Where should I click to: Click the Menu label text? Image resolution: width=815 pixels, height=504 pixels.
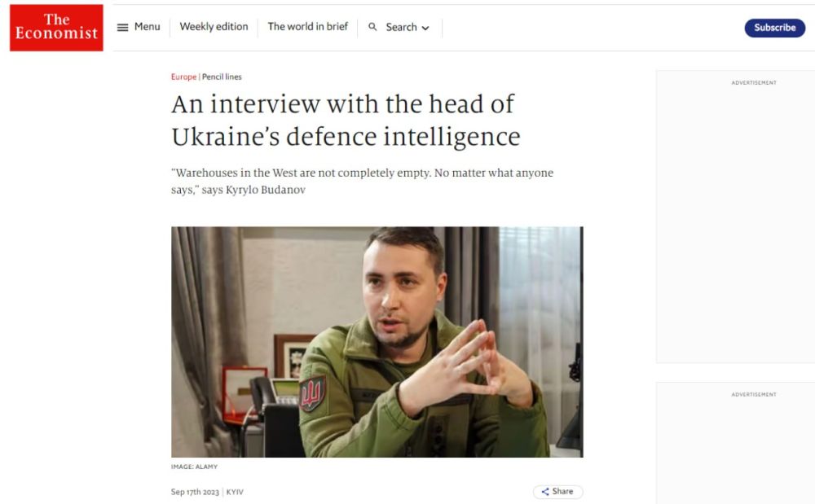(147, 27)
